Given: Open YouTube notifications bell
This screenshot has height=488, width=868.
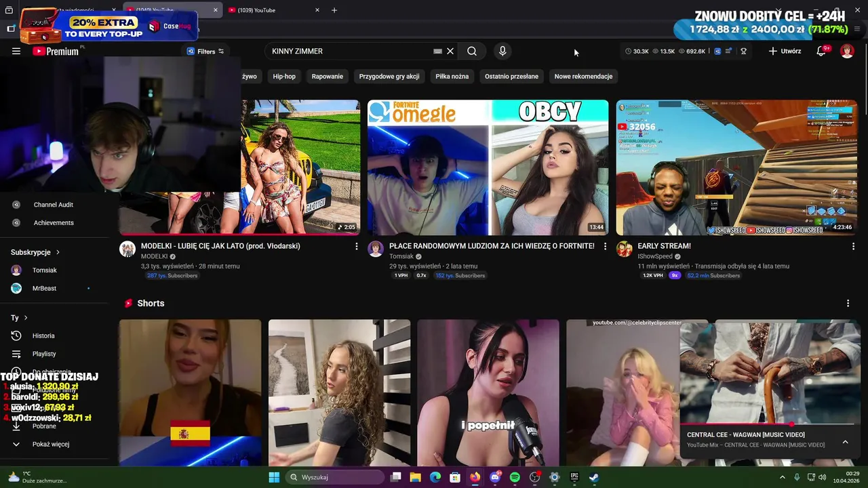Looking at the screenshot, I should pos(821,51).
